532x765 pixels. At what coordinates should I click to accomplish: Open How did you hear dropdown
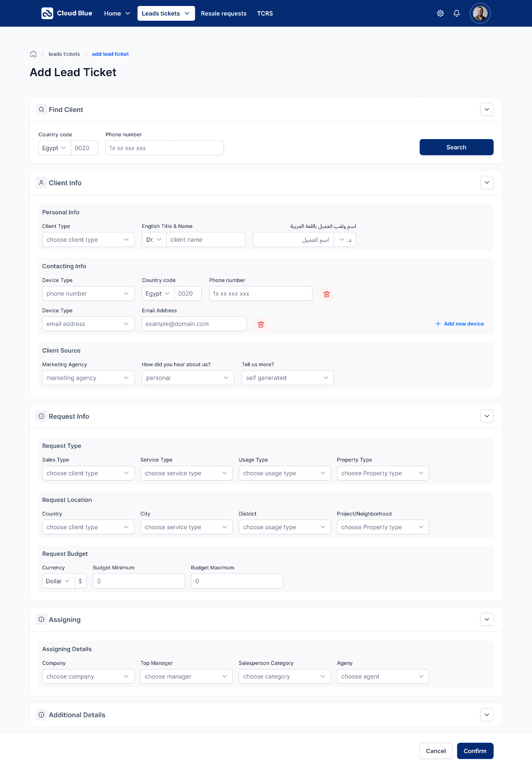coord(188,378)
